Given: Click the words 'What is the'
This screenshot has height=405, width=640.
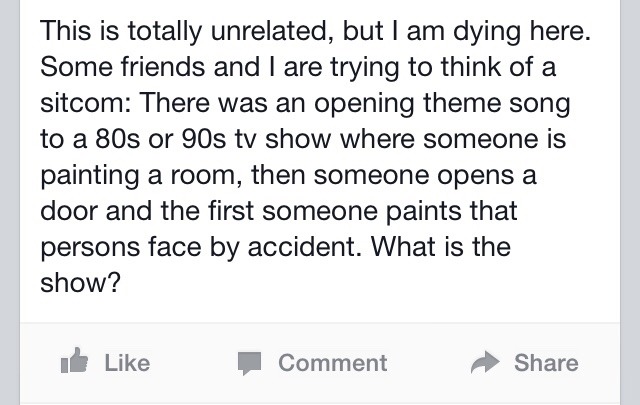Looking at the screenshot, I should pyautogui.click(x=441, y=247).
